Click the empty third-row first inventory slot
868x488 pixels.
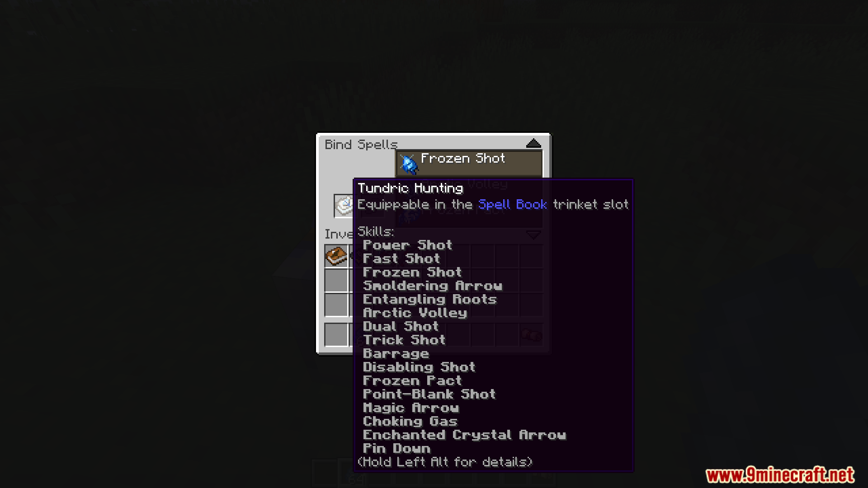[336, 305]
